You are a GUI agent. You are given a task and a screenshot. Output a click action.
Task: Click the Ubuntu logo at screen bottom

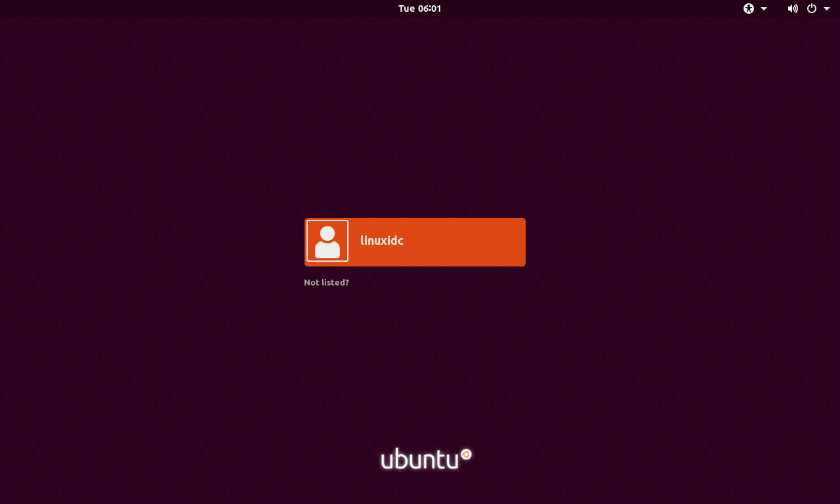[x=420, y=458]
